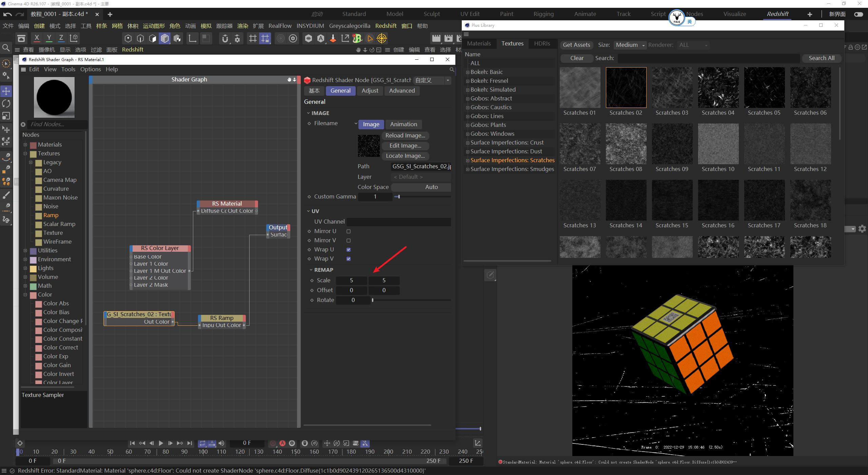Switch to the HDRIs tab

pyautogui.click(x=542, y=43)
